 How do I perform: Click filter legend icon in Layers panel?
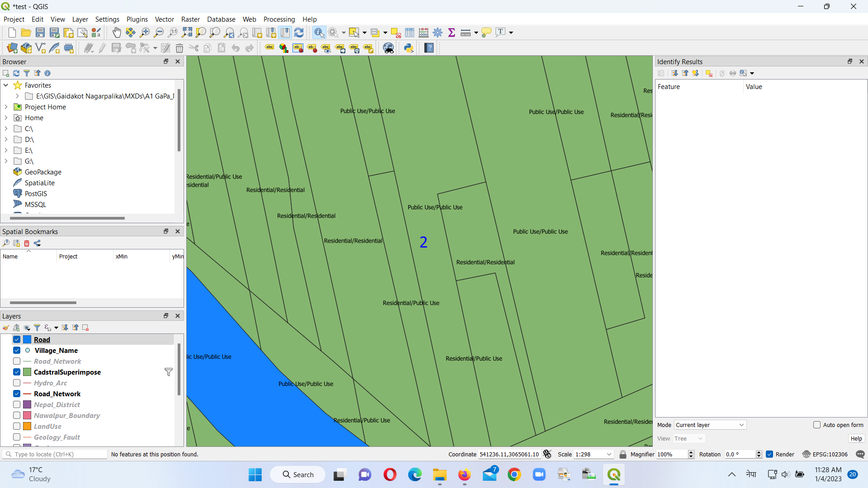click(37, 328)
